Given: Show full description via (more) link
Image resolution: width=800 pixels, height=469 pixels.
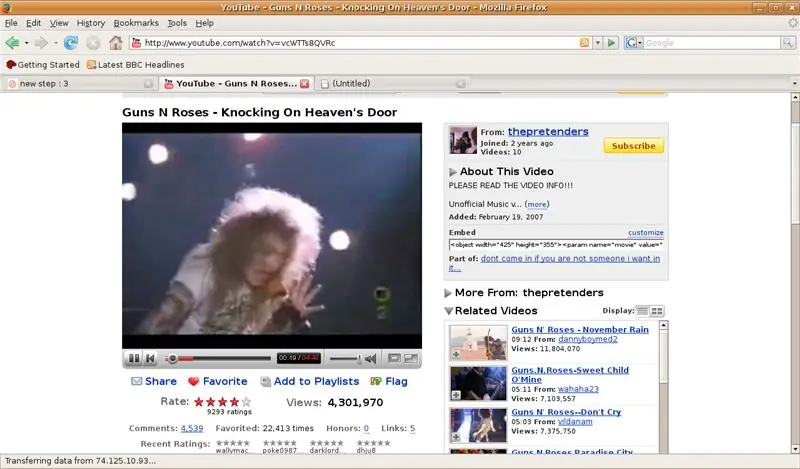Looking at the screenshot, I should [537, 204].
